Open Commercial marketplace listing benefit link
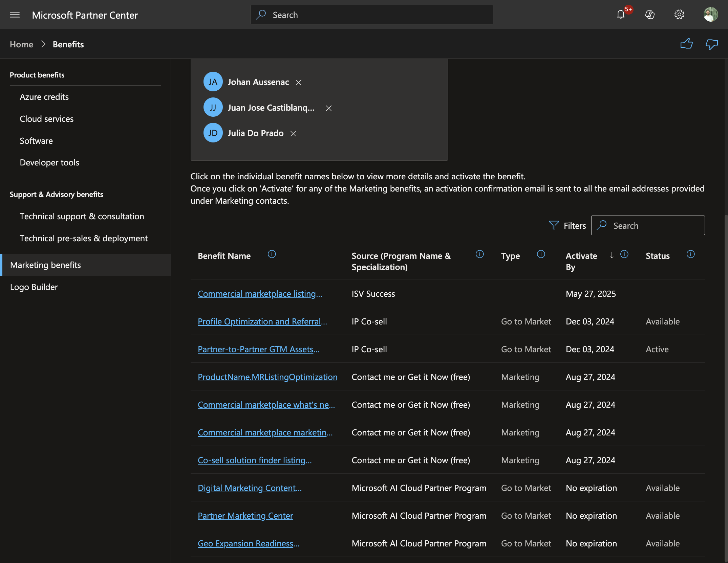The width and height of the screenshot is (728, 563). coord(260,294)
